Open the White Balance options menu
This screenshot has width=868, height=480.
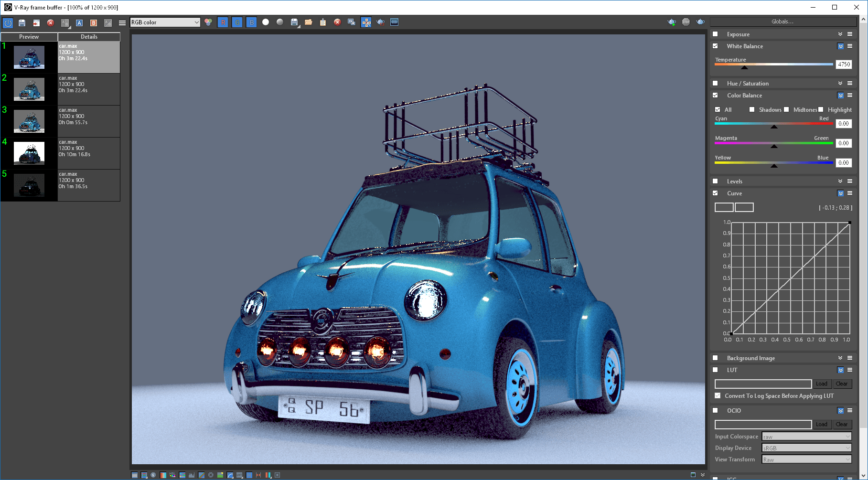coord(850,46)
